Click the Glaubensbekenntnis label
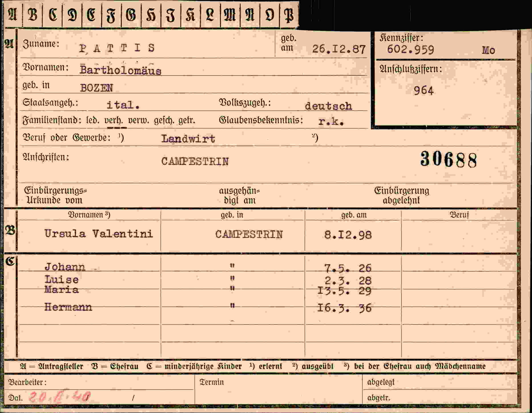Image resolution: width=532 pixels, height=413 pixels. point(261,120)
